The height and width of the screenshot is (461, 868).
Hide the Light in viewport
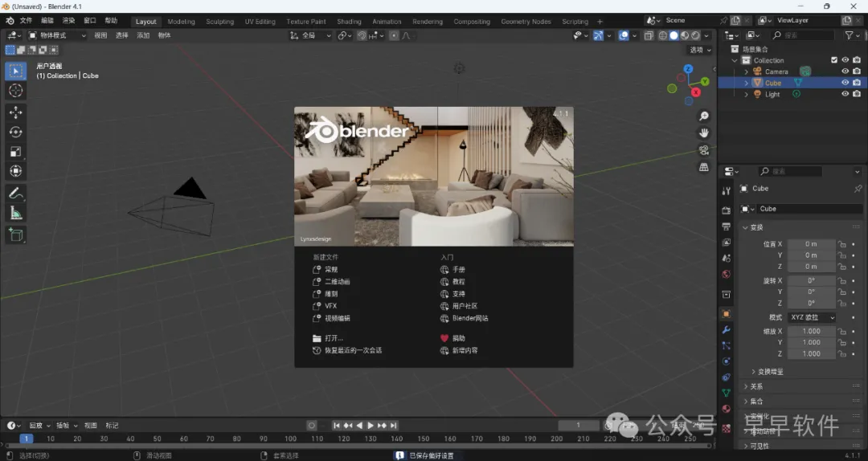(x=845, y=94)
